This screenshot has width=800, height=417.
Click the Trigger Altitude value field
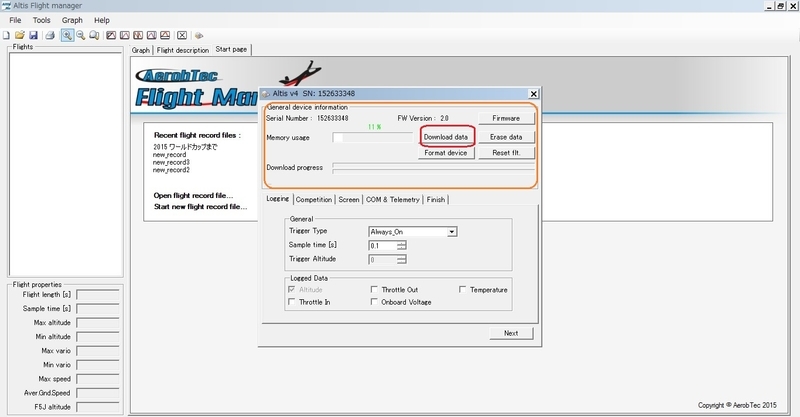383,260
